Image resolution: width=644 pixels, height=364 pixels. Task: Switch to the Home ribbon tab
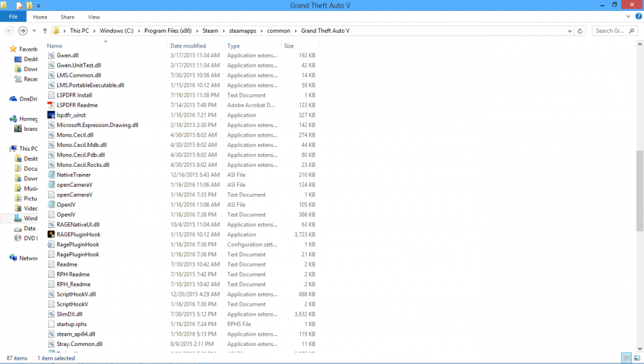40,17
